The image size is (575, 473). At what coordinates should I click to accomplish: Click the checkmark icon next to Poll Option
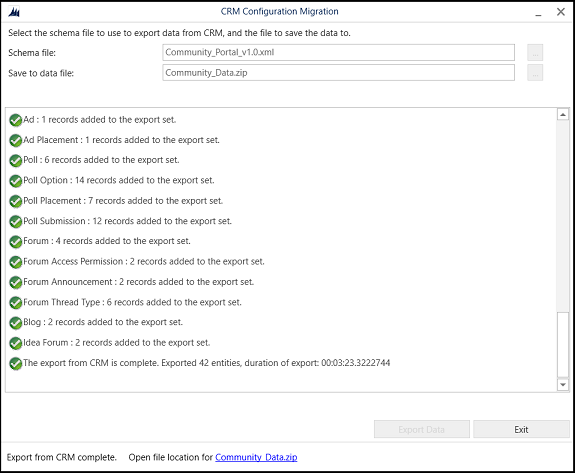tap(16, 181)
